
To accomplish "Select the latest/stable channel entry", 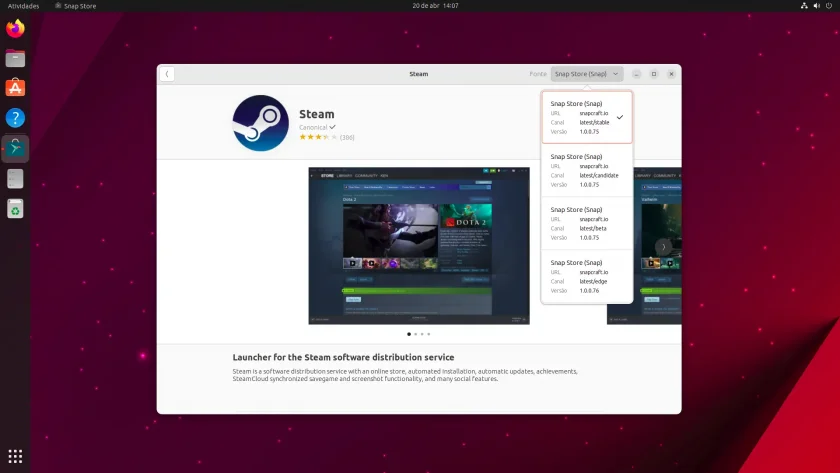I will click(x=587, y=117).
